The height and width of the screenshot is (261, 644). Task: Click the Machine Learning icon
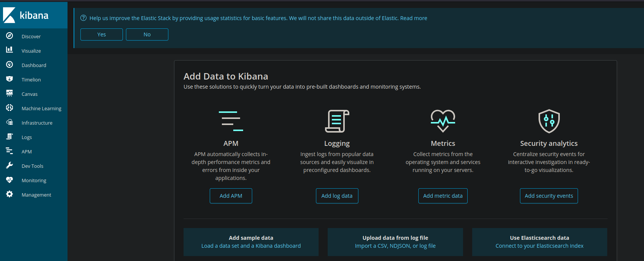(9, 108)
